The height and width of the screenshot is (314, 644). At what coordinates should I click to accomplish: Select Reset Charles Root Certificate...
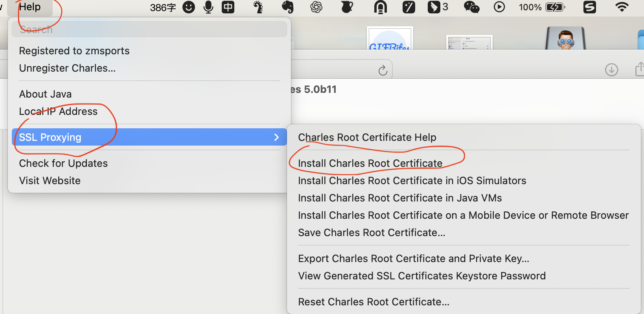(x=374, y=302)
